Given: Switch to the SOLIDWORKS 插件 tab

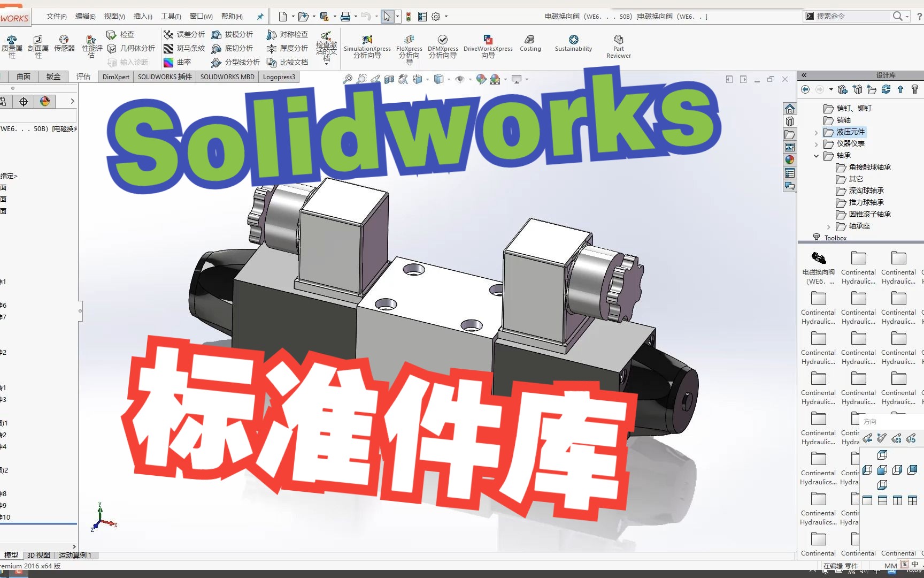Looking at the screenshot, I should (x=165, y=77).
